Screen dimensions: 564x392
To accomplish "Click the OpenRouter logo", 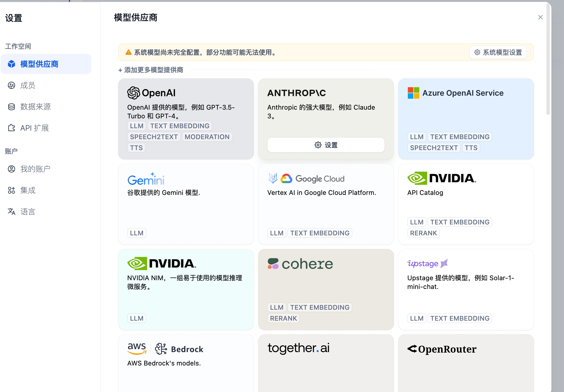I will (x=442, y=349).
